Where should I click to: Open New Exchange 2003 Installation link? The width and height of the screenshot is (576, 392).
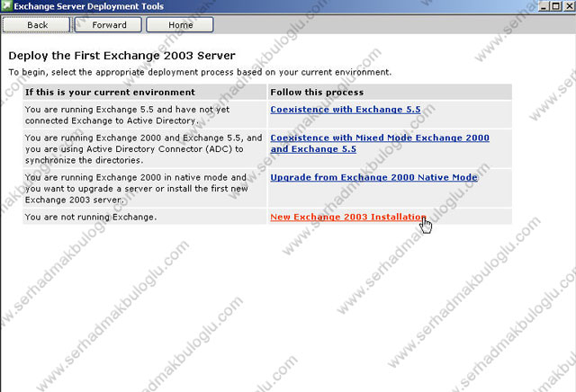[348, 217]
